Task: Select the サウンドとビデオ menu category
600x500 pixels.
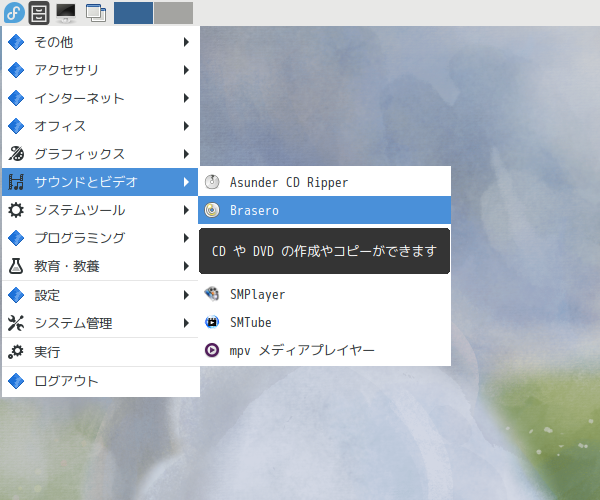Action: [100, 182]
